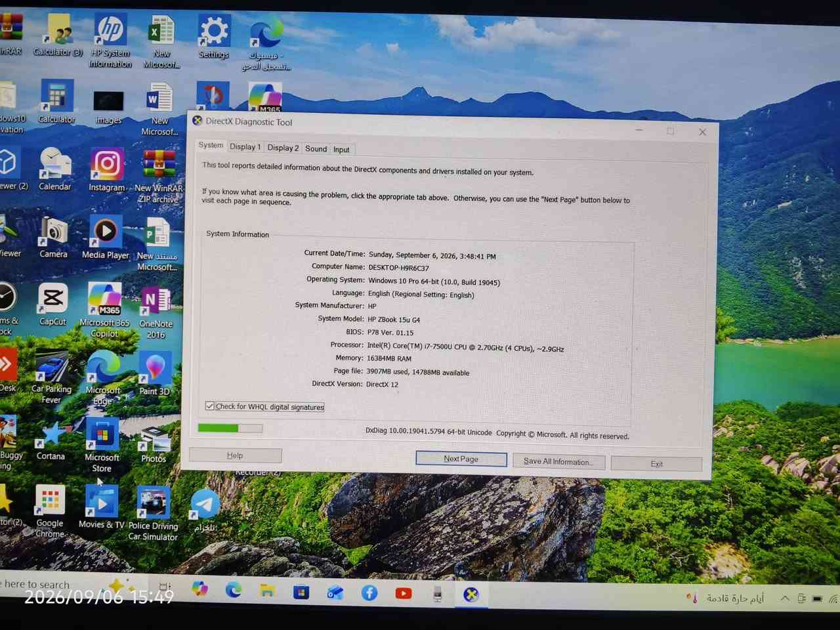Click the system model text HP ZBook 15u G4
840x630 pixels.
(x=394, y=320)
